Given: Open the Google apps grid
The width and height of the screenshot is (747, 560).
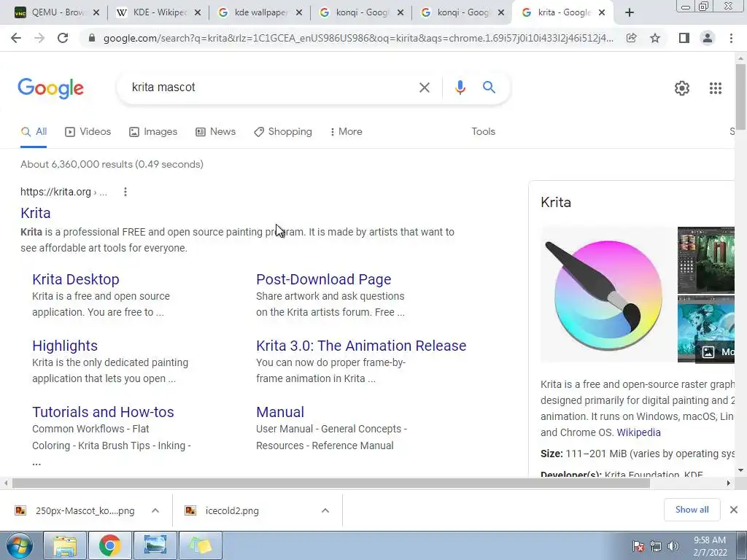Looking at the screenshot, I should (715, 88).
